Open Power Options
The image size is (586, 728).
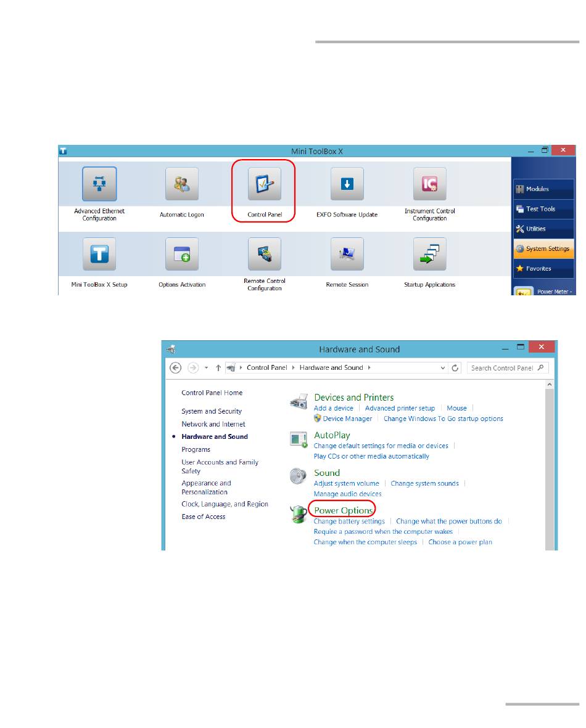click(344, 510)
